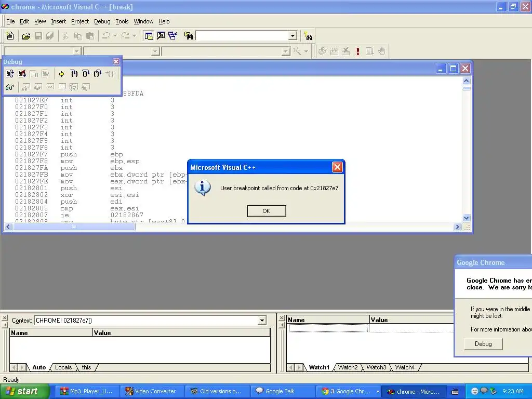The width and height of the screenshot is (532, 399).
Task: Open the Tools menu
Action: [x=122, y=21]
